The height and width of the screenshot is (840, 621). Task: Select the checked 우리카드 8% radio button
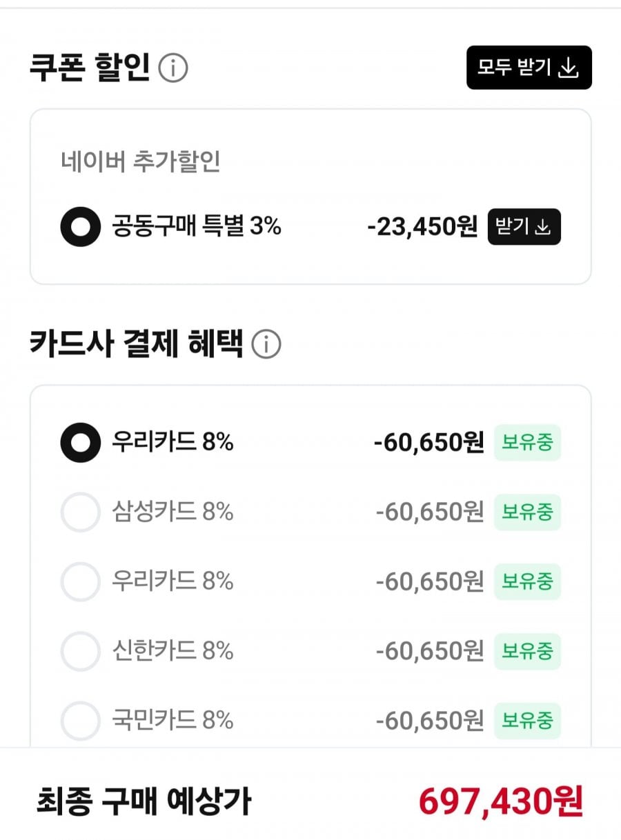click(81, 443)
